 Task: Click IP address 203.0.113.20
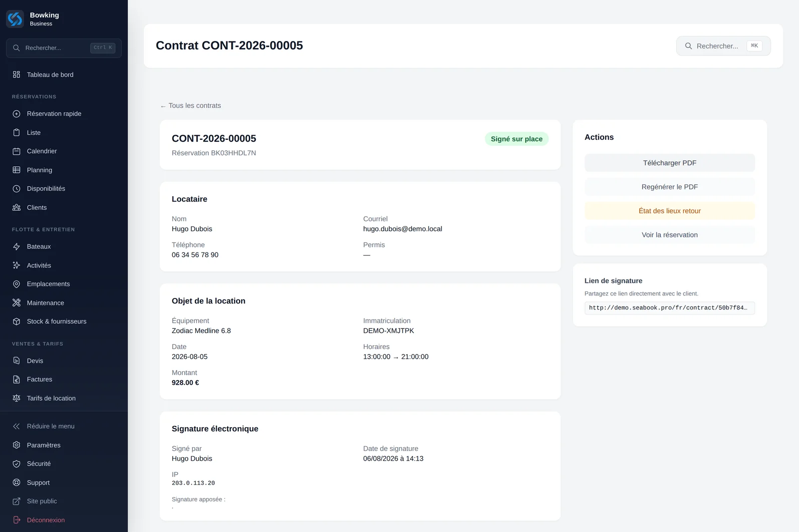[193, 483]
